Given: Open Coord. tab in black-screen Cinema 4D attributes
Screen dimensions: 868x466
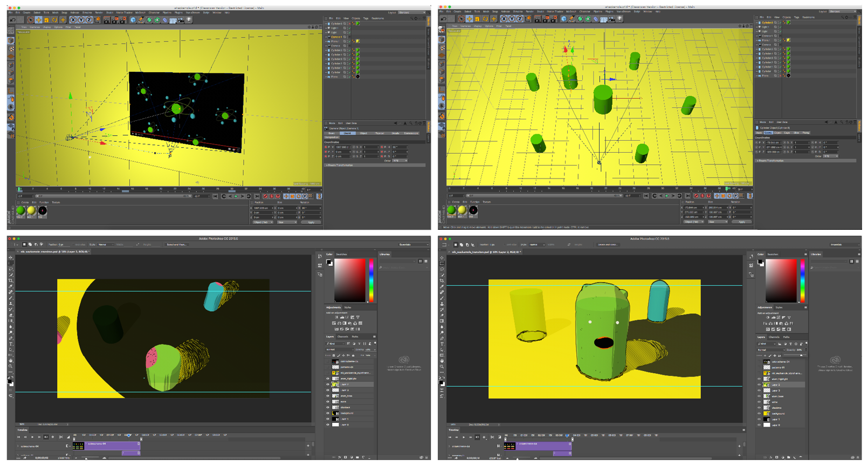Looking at the screenshot, I should (347, 133).
